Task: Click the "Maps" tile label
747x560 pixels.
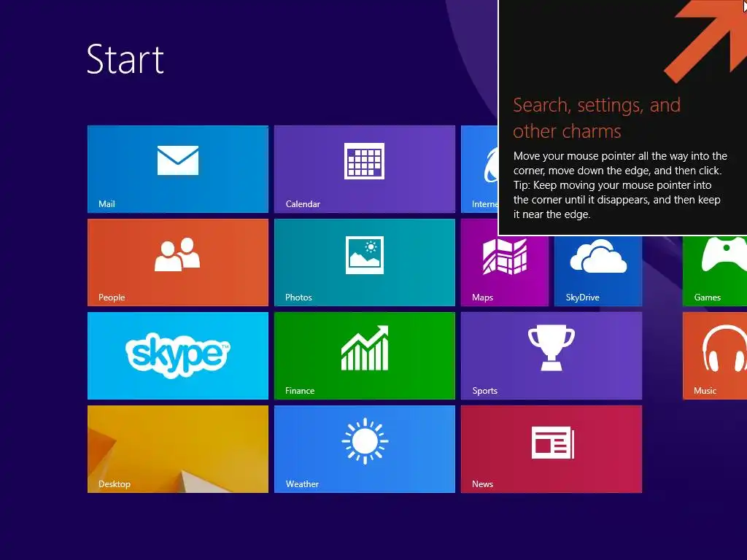Action: pos(482,297)
